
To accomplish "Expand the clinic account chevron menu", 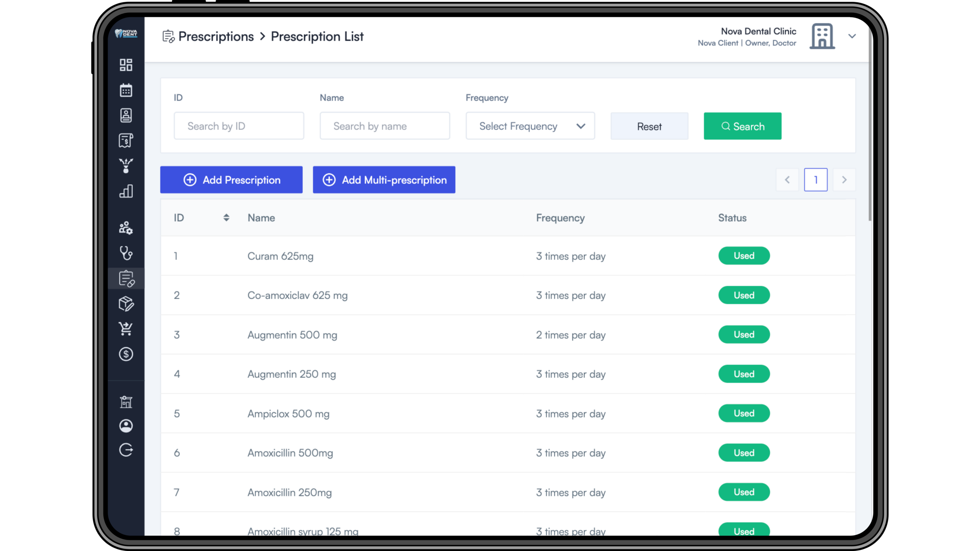I will click(x=852, y=36).
